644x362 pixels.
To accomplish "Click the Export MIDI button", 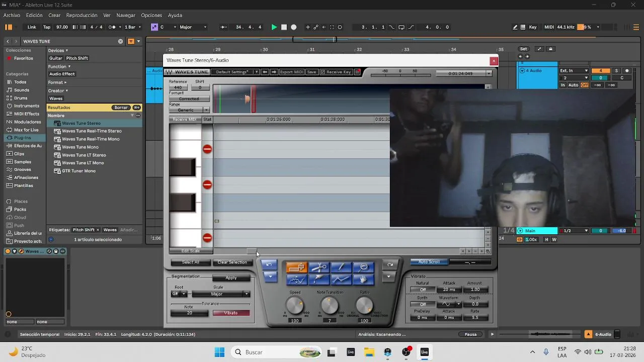I will (x=291, y=72).
